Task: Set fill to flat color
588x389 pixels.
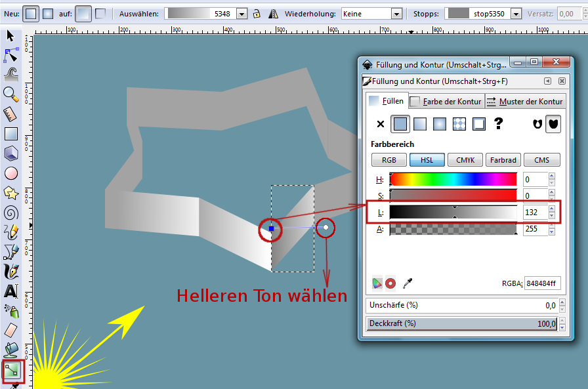Action: (400, 124)
